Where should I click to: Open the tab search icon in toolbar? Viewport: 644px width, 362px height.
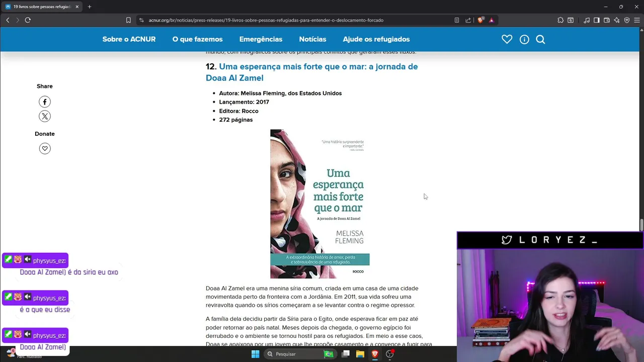pyautogui.click(x=571, y=20)
